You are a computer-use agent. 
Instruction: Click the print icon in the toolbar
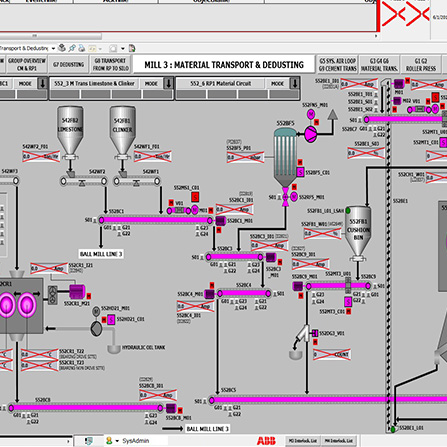pos(82,48)
